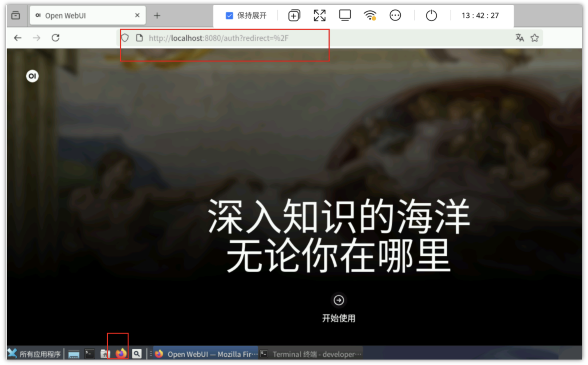The image size is (588, 365).
Task: Click the shield tracking protection icon
Action: (x=125, y=38)
